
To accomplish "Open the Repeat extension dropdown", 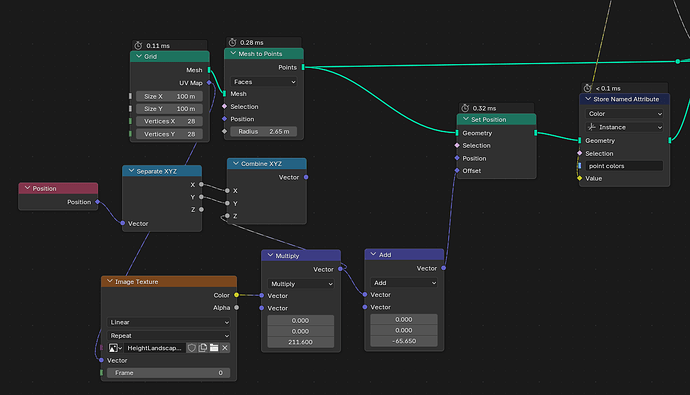I will (169, 336).
